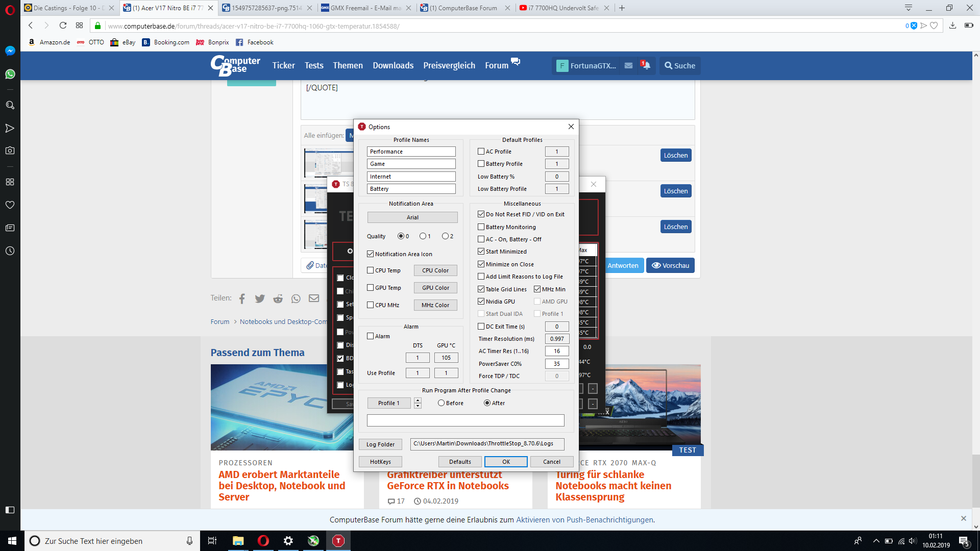Share thread via Twitter icon
This screenshot has height=551, width=980.
click(x=260, y=298)
